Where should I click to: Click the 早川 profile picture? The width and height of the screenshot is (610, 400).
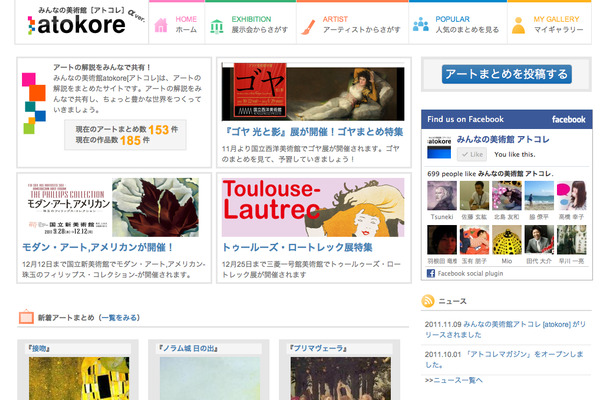point(571,240)
